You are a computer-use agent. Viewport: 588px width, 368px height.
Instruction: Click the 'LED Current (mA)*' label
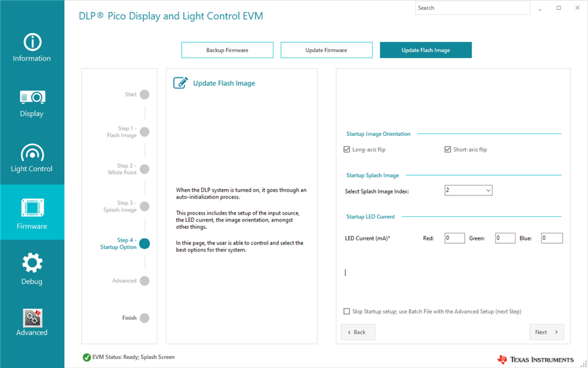tap(367, 239)
